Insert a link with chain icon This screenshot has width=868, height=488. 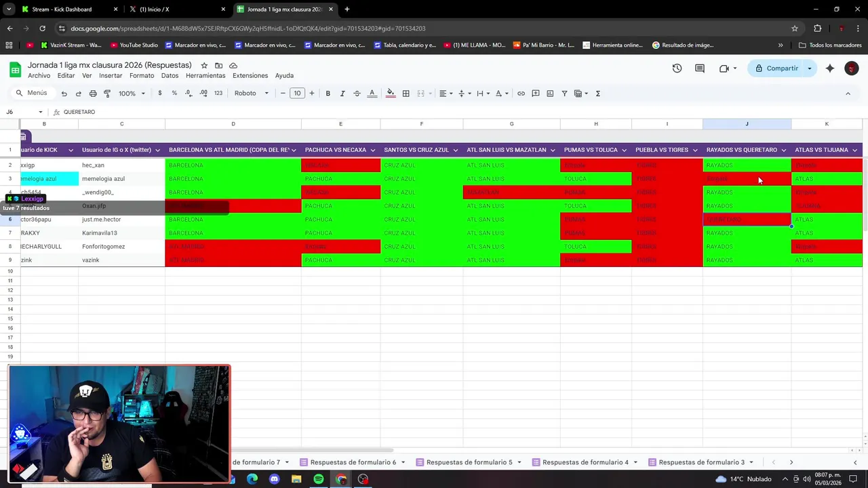[x=521, y=94]
